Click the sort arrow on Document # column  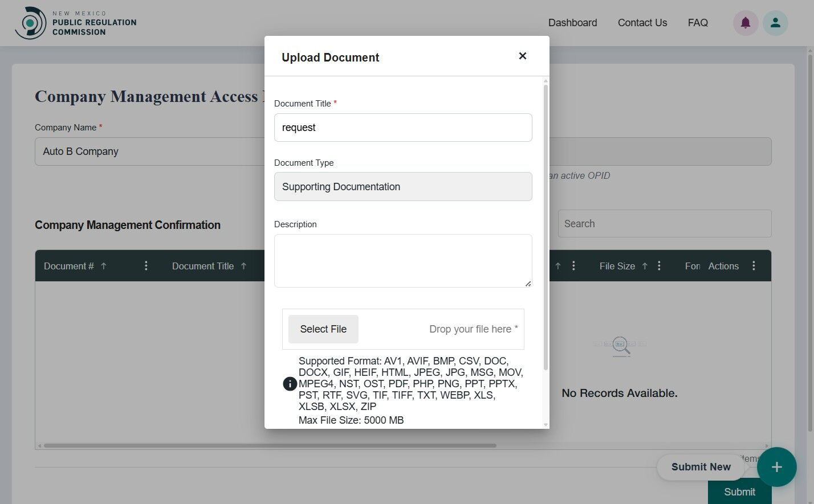coord(103,265)
